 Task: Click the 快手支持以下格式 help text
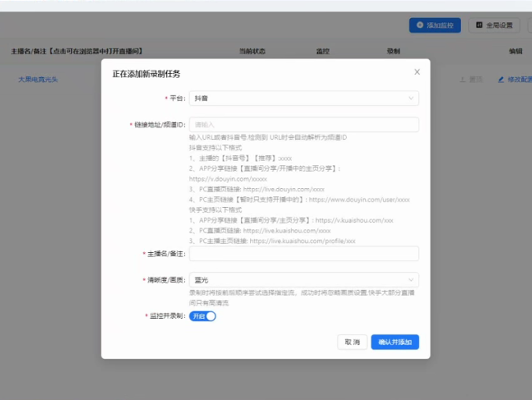pyautogui.click(x=216, y=210)
